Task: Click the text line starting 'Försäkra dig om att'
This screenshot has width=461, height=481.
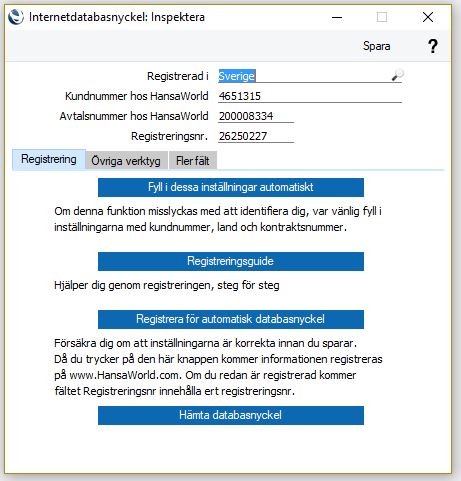Action: pyautogui.click(x=205, y=343)
